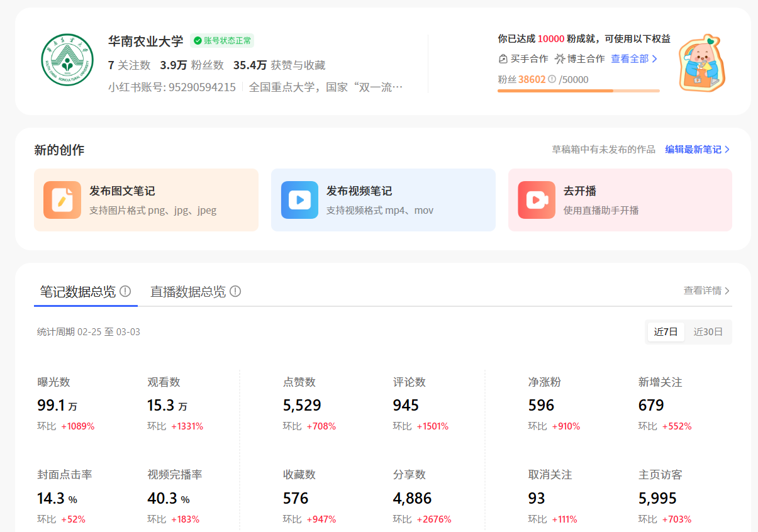Click 支持视频格式 mp4、mov subtitle
This screenshot has width=758, height=532.
pyautogui.click(x=380, y=211)
